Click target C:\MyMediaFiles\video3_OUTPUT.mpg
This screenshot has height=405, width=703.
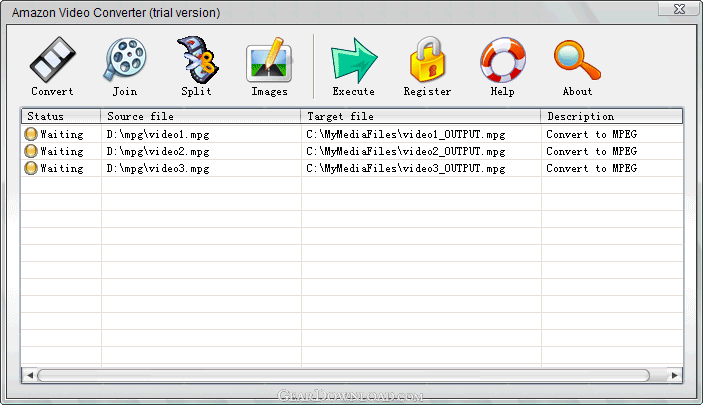(x=406, y=169)
